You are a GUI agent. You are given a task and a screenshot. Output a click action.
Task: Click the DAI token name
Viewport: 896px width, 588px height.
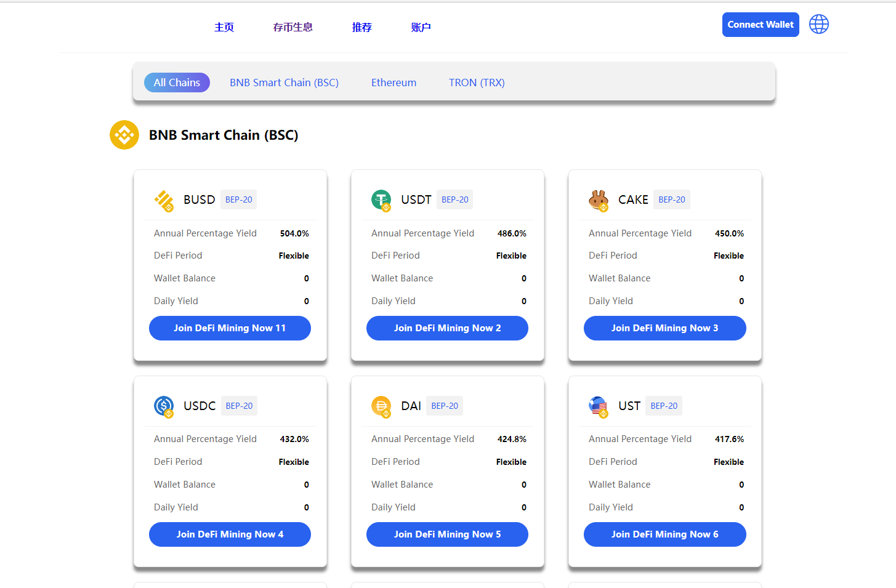click(x=411, y=406)
